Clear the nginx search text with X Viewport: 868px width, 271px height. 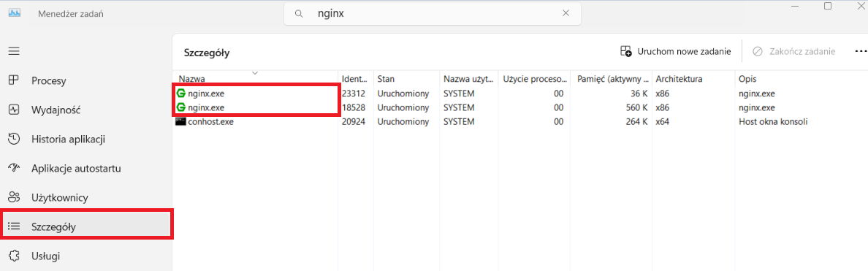pyautogui.click(x=566, y=13)
